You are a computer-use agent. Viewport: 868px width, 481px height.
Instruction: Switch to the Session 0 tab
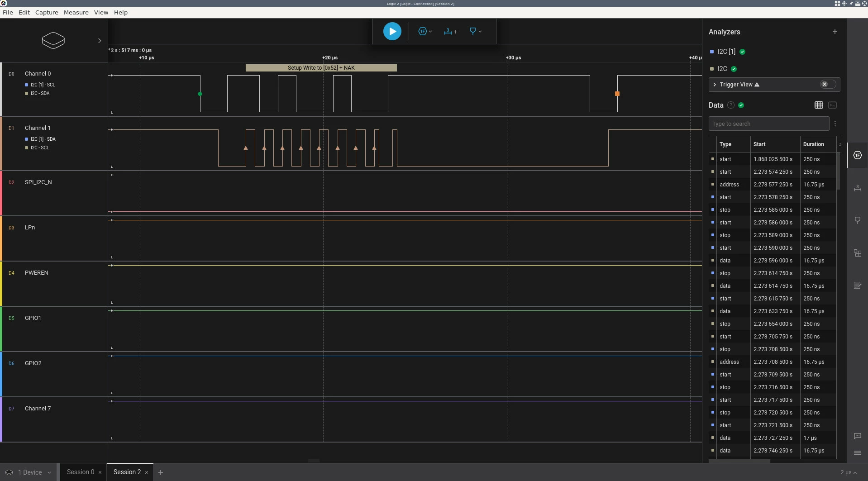(81, 472)
